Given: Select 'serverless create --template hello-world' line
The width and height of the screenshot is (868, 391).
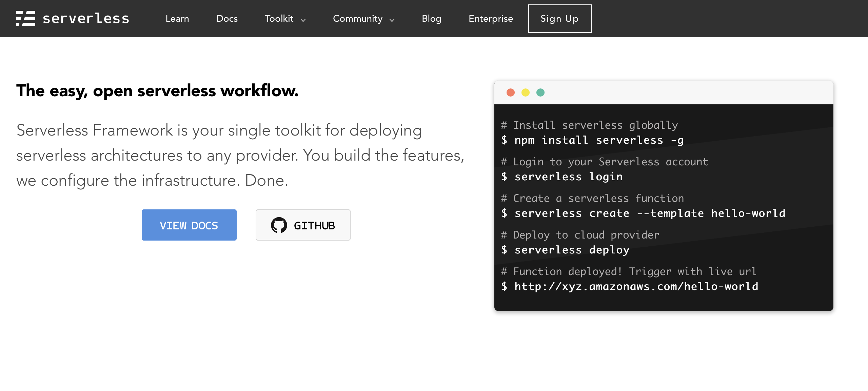Looking at the screenshot, I should pyautogui.click(x=644, y=213).
